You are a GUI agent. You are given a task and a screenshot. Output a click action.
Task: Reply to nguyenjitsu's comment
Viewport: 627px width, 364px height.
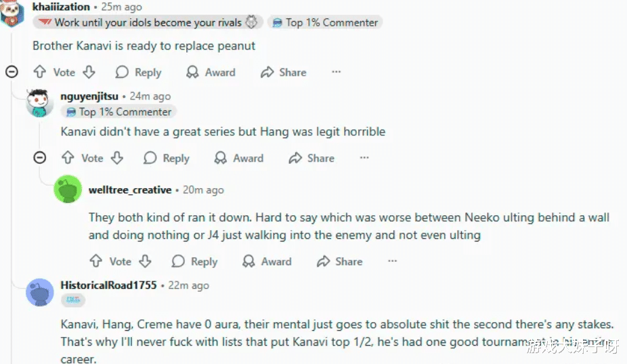coord(167,158)
